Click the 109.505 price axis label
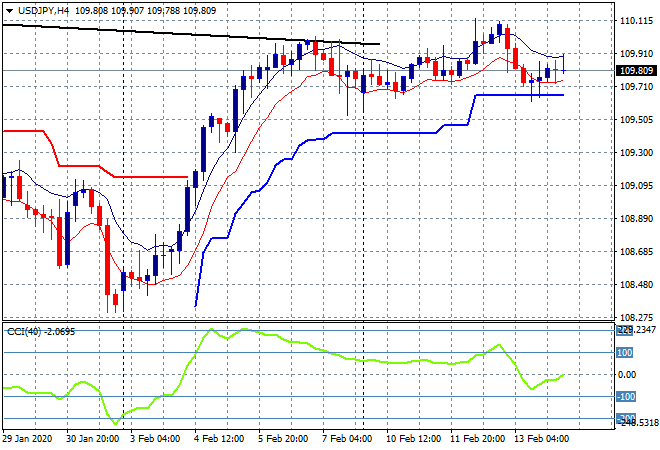This screenshot has height=450, width=660. [x=636, y=120]
